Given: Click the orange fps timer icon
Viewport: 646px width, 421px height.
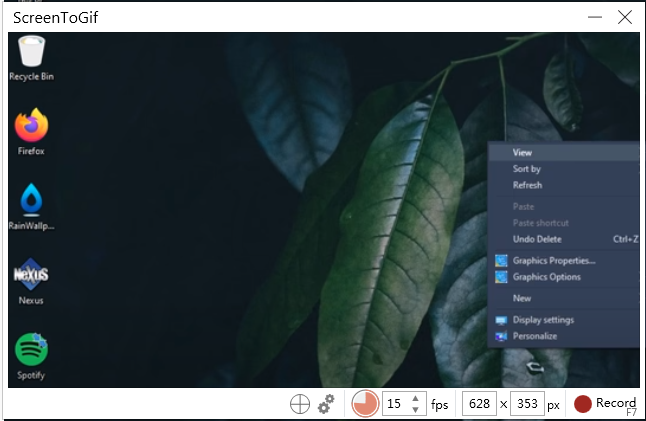Looking at the screenshot, I should coord(365,404).
